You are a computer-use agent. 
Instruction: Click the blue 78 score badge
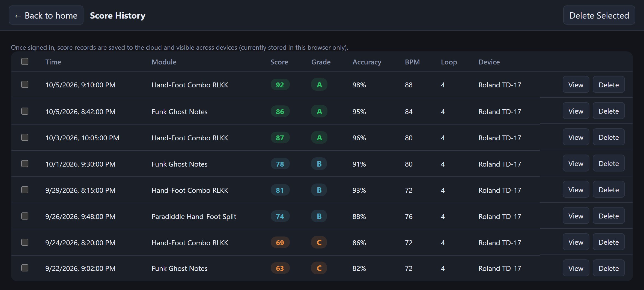[x=280, y=164]
